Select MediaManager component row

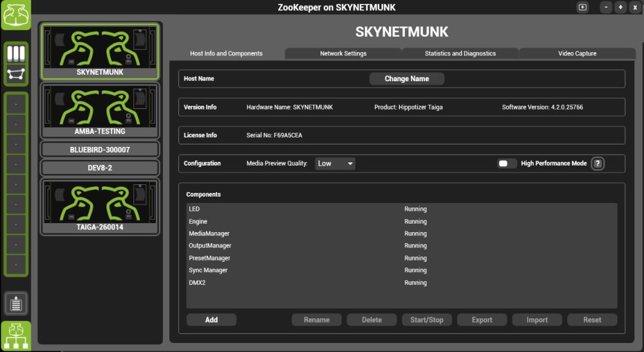[402, 233]
